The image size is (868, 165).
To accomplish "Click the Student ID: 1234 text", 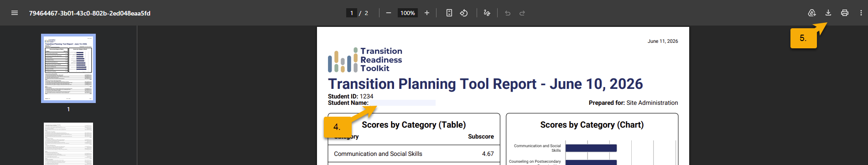I will point(350,96).
